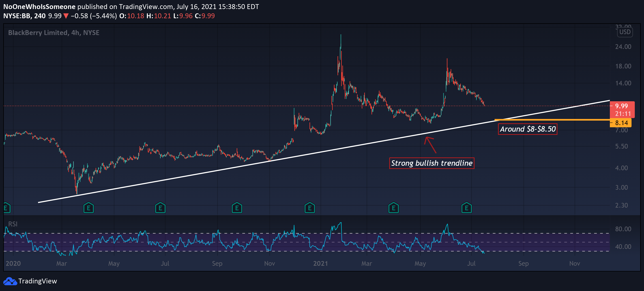Click the −0.58 (−5.44%) change value
Image resolution: width=644 pixels, height=291 pixels.
pyautogui.click(x=94, y=16)
